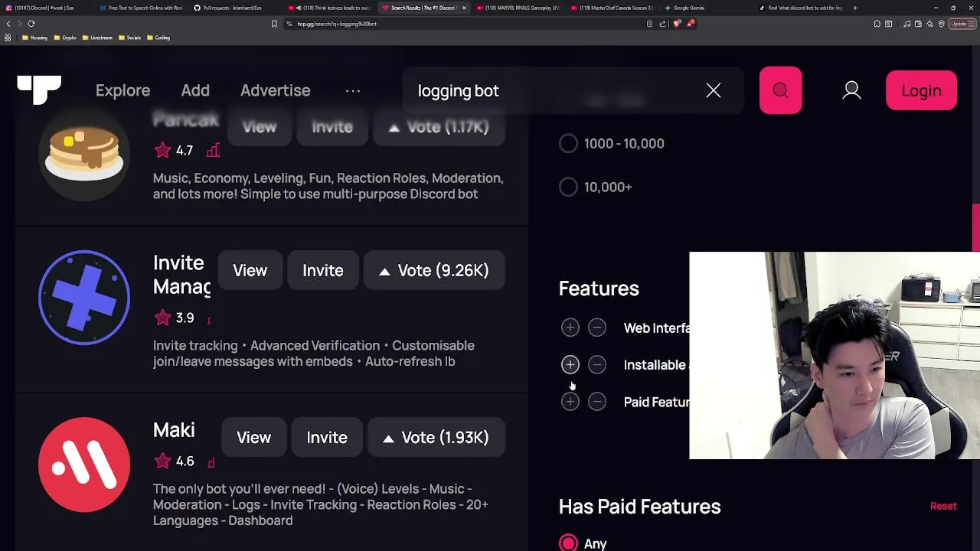
Task: Switch to the Google Gemini tab
Action: 704,8
